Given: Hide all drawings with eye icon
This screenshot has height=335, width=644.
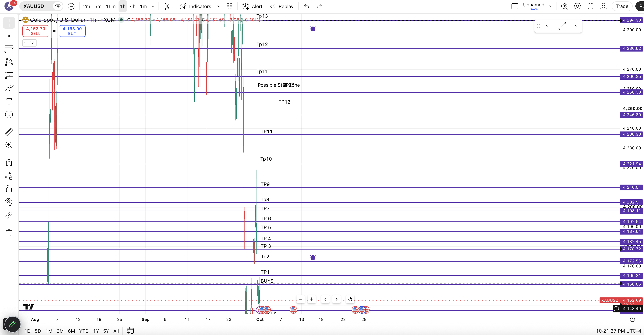Looking at the screenshot, I should [x=9, y=202].
